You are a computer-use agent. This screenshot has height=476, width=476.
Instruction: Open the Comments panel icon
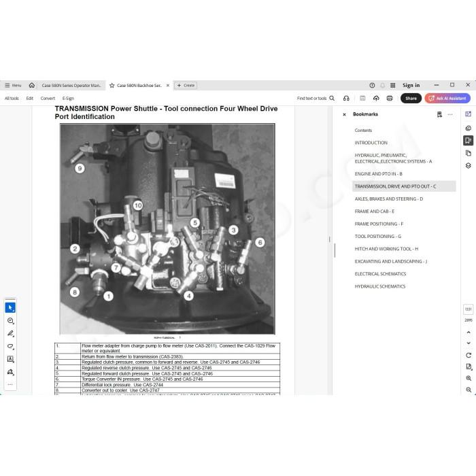click(x=468, y=128)
